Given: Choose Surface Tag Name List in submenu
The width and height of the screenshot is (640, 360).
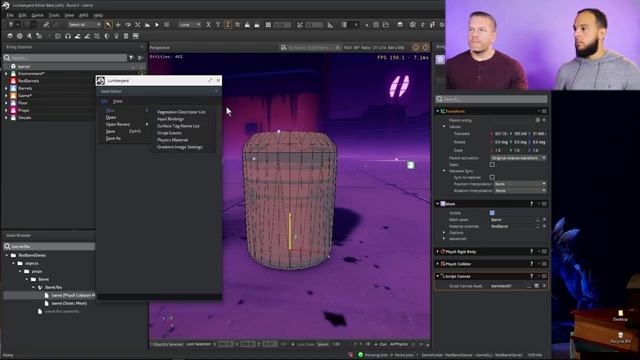Looking at the screenshot, I should (x=178, y=126).
